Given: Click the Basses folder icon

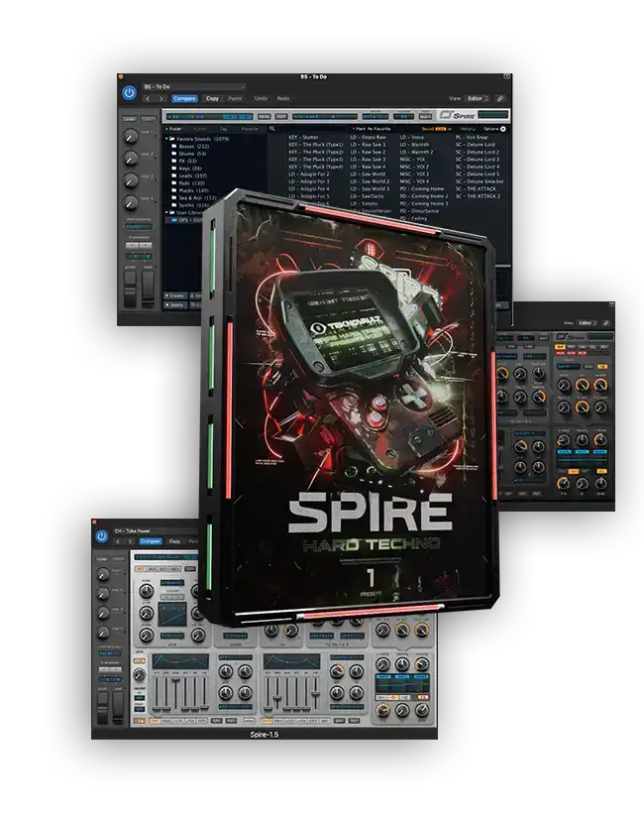Looking at the screenshot, I should point(173,147).
